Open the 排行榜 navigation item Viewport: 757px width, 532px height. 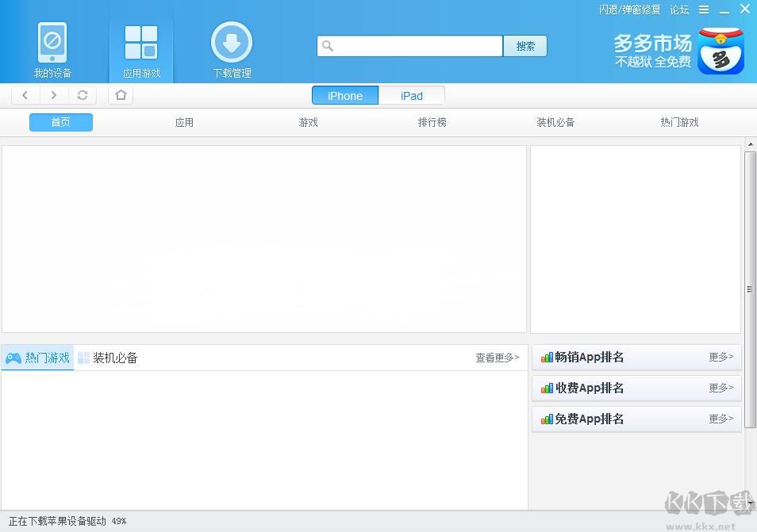[x=432, y=122]
